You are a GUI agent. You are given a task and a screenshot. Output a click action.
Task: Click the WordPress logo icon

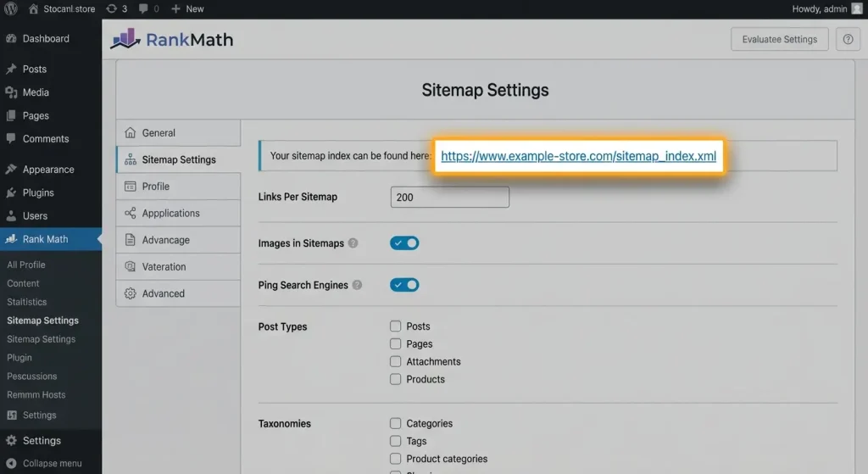tap(10, 8)
